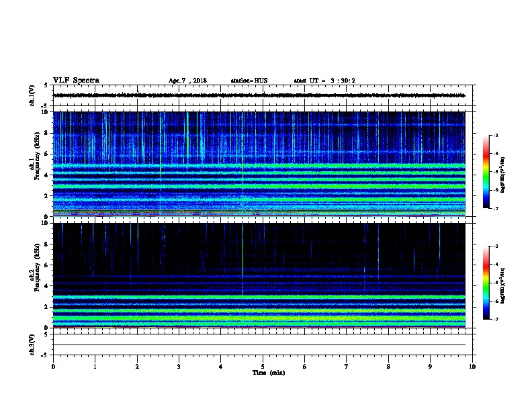Click the 'Time (min)' axis label
The image size is (532, 411).
[x=269, y=373]
